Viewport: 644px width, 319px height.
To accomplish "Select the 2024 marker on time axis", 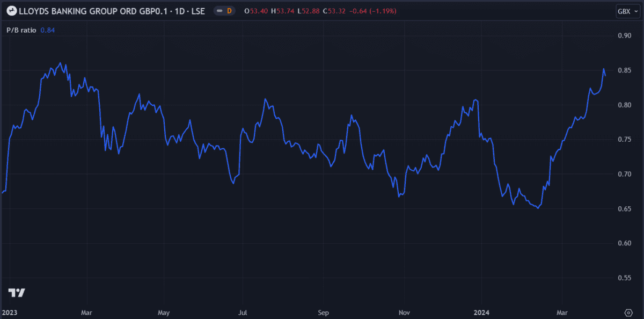I will (x=481, y=312).
